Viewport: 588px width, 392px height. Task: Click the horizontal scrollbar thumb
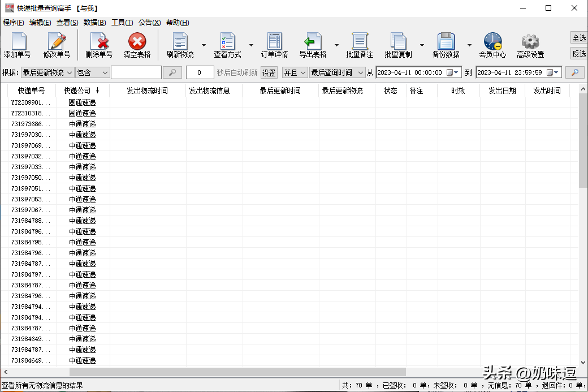click(238, 372)
